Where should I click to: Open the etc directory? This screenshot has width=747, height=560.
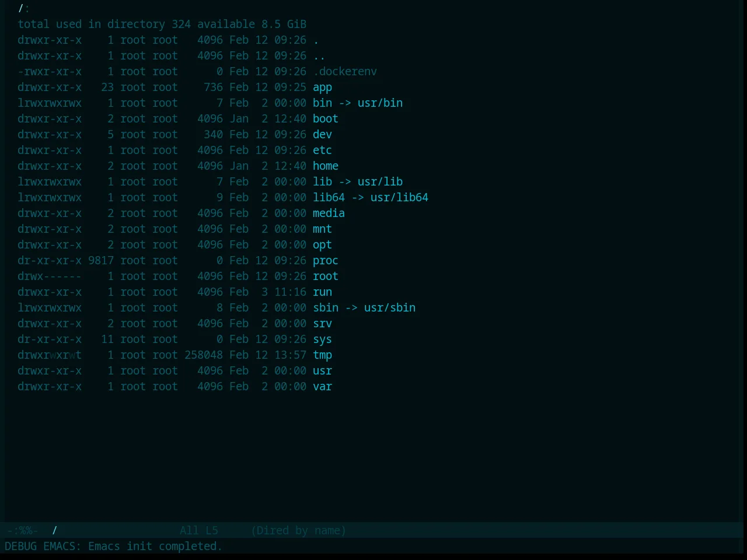point(322,150)
